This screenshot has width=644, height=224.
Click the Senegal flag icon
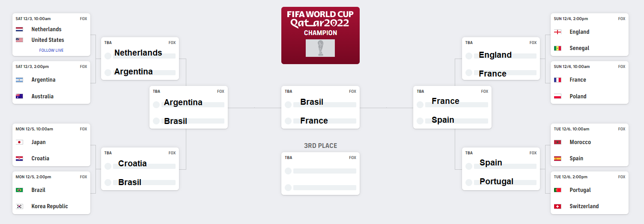pos(558,48)
